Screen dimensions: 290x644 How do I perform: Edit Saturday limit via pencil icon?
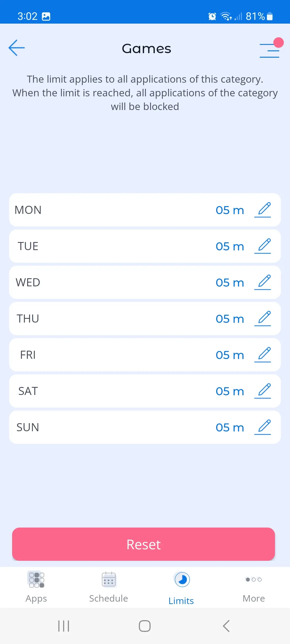(x=263, y=391)
